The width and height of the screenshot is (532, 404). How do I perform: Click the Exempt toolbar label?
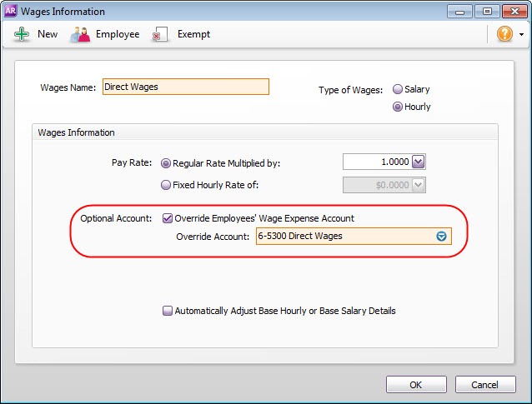[x=193, y=34]
